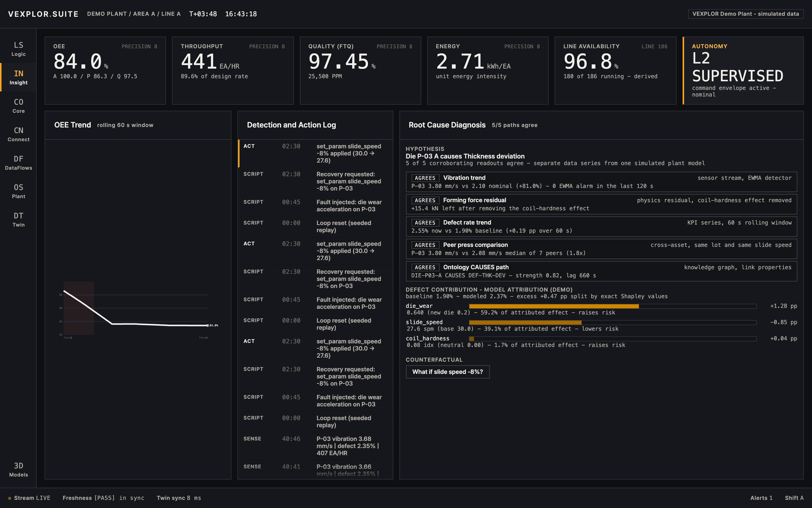Viewport: 812px width, 508px height.
Task: Click the Peer press comparison row
Action: (601, 249)
